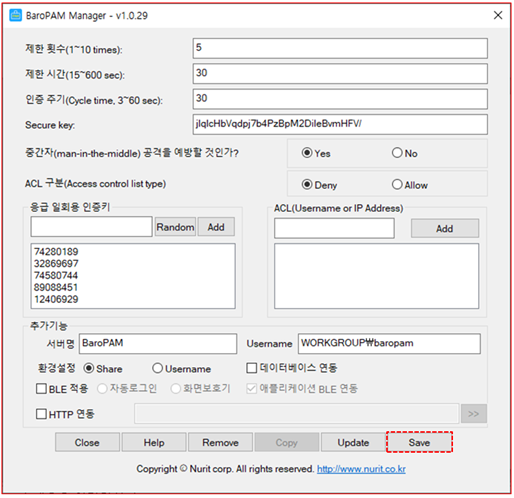Viewport: 514px width, 498px height.
Task: Select key 74580744 in the list
Action: [x=56, y=275]
